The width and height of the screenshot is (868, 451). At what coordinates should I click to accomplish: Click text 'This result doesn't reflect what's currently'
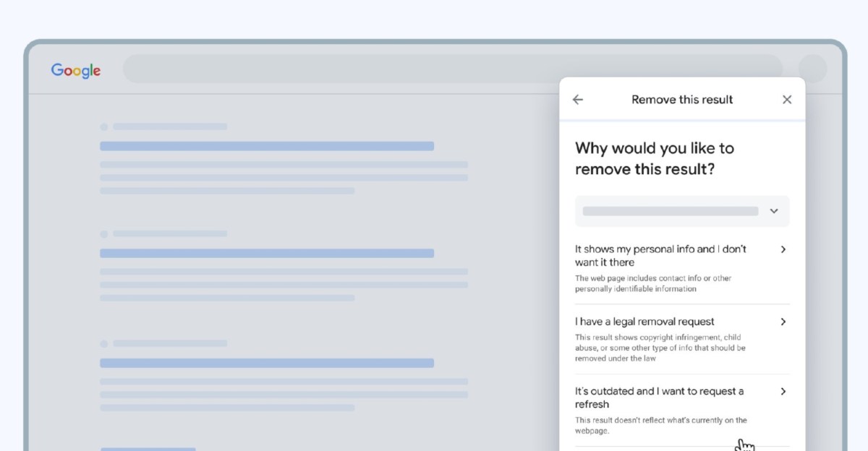coord(661,425)
